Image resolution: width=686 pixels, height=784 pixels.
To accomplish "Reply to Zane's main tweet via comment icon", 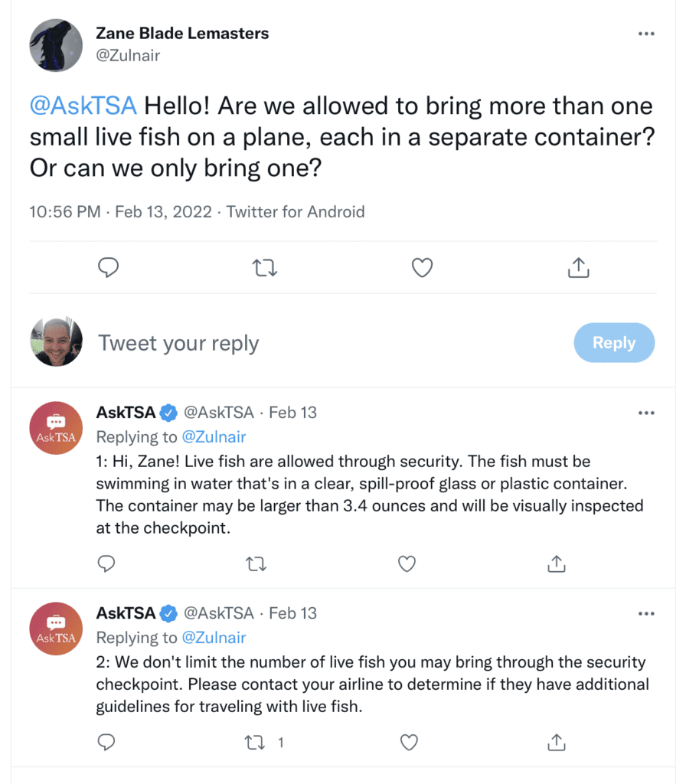I will point(108,267).
